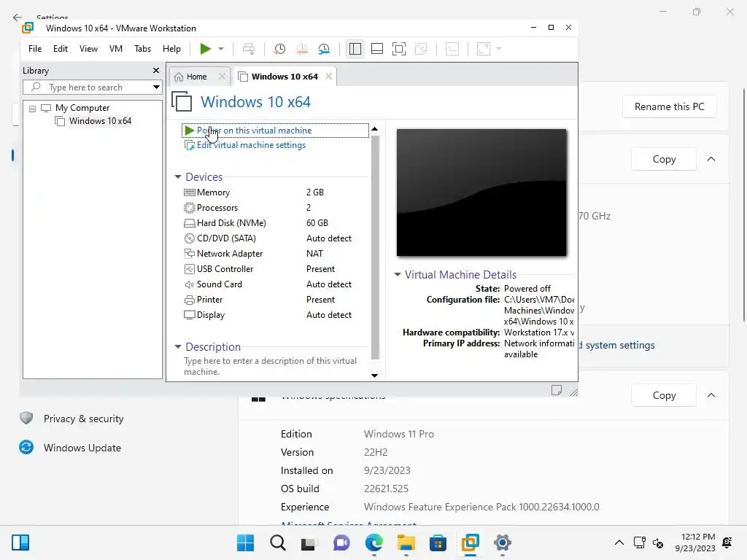Image resolution: width=747 pixels, height=560 pixels.
Task: Click Rename this PC in Settings
Action: pos(669,106)
